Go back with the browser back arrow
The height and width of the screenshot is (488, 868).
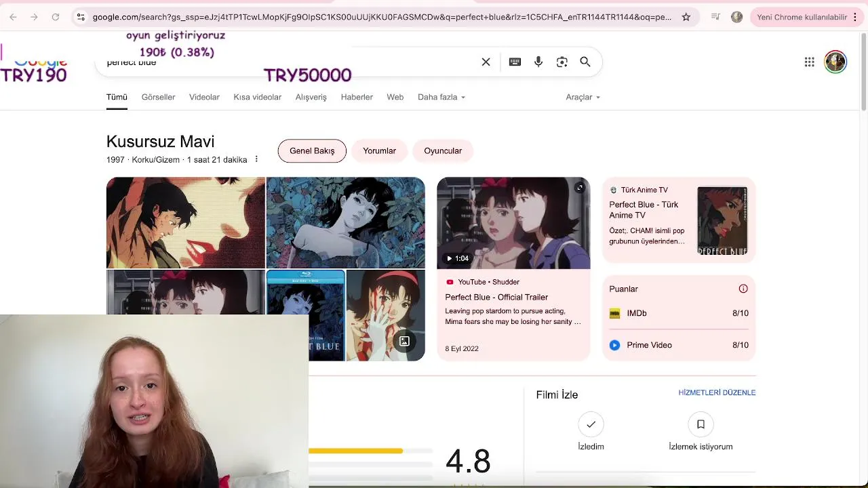13,17
